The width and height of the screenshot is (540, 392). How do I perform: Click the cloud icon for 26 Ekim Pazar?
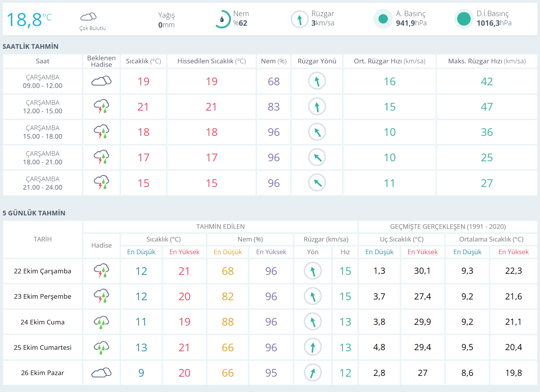[x=101, y=372]
